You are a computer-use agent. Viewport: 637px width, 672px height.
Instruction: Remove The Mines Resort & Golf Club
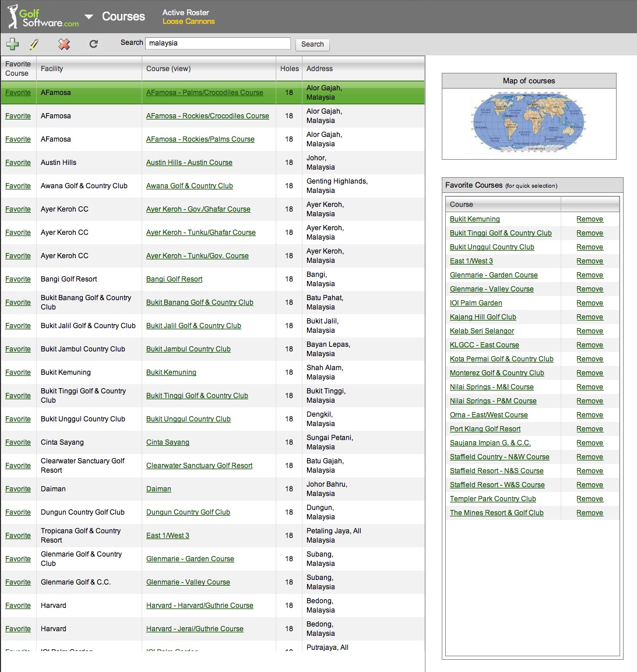(589, 513)
